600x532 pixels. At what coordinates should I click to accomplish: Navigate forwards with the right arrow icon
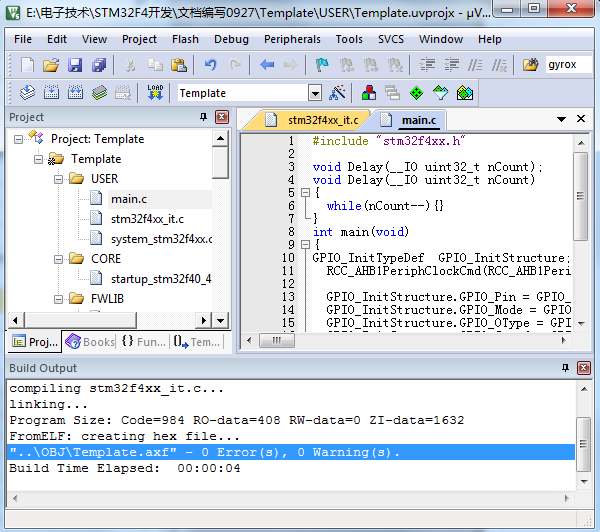(x=290, y=65)
